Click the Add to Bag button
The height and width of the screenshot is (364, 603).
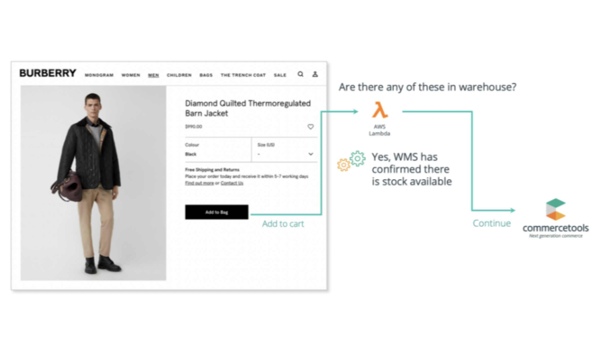point(217,212)
